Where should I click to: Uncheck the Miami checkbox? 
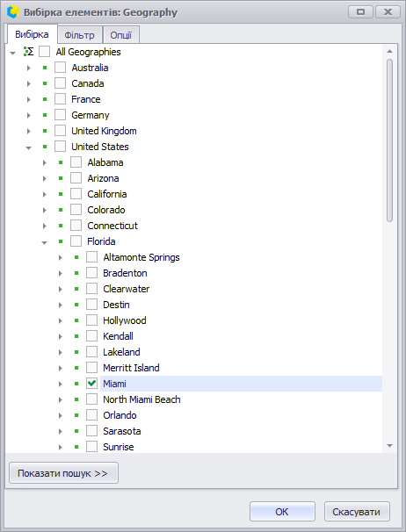(x=91, y=384)
